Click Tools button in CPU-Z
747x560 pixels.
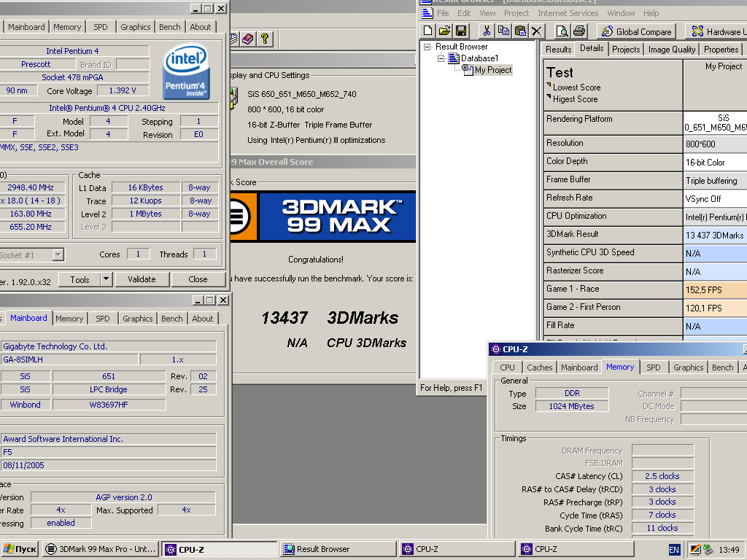80,279
